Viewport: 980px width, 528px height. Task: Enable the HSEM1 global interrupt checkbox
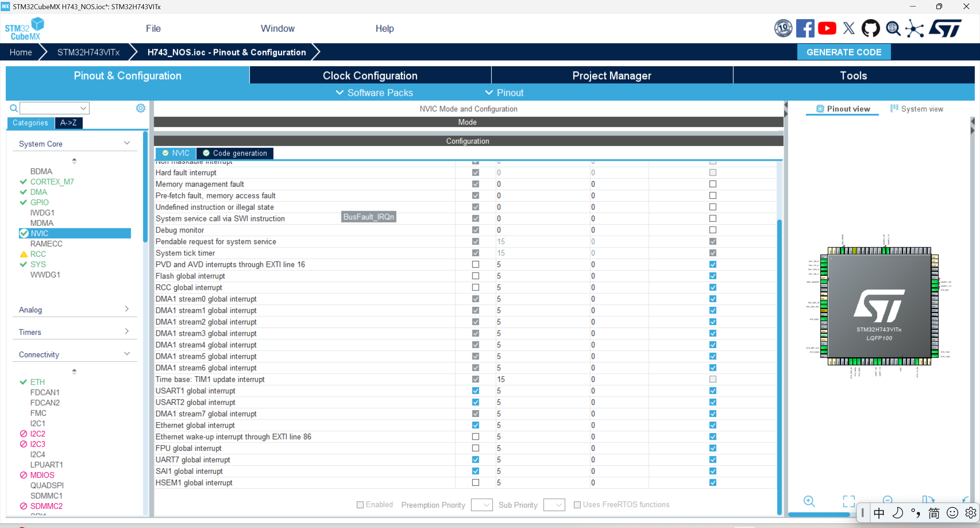point(475,482)
